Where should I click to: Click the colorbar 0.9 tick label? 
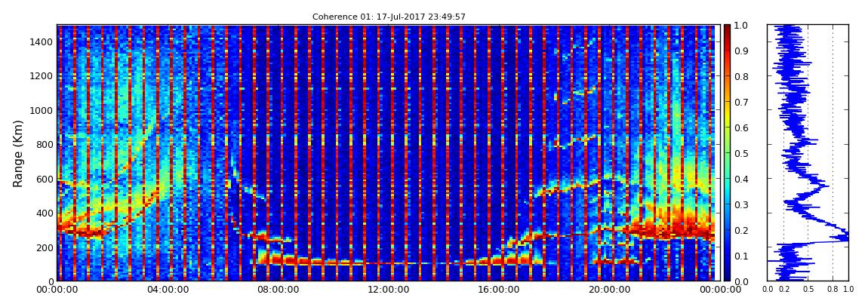(x=741, y=51)
